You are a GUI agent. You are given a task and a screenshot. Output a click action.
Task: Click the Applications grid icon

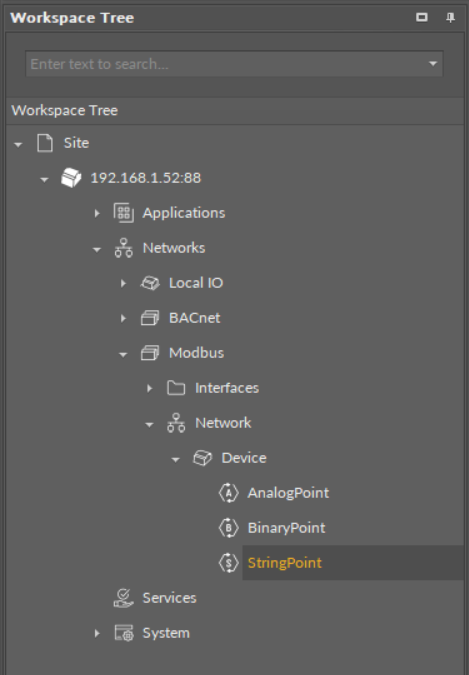point(124,213)
